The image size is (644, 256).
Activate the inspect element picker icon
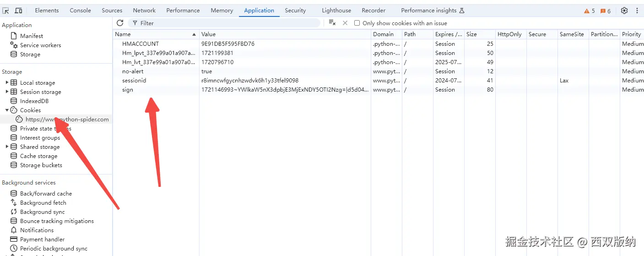[x=6, y=11]
